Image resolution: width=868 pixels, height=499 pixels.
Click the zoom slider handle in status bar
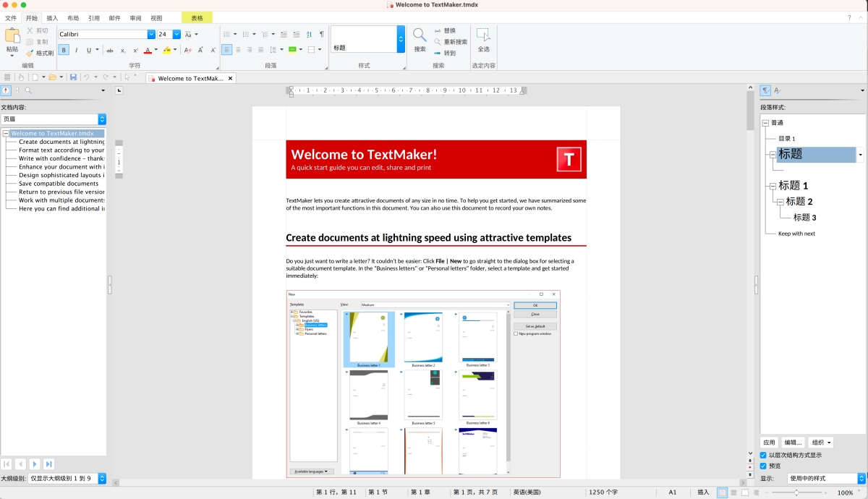pyautogui.click(x=796, y=492)
